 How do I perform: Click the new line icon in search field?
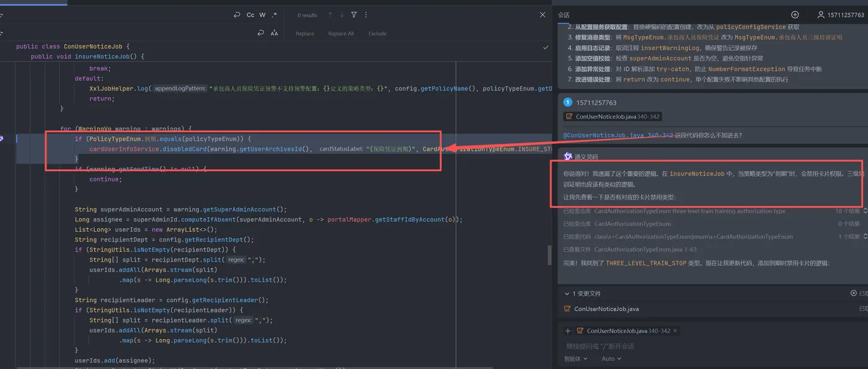pyautogui.click(x=237, y=15)
